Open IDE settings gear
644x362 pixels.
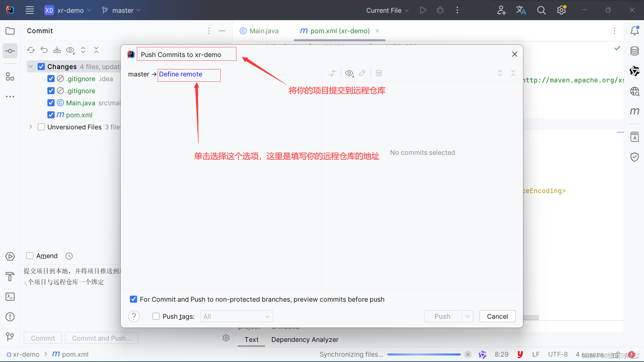coord(561,10)
